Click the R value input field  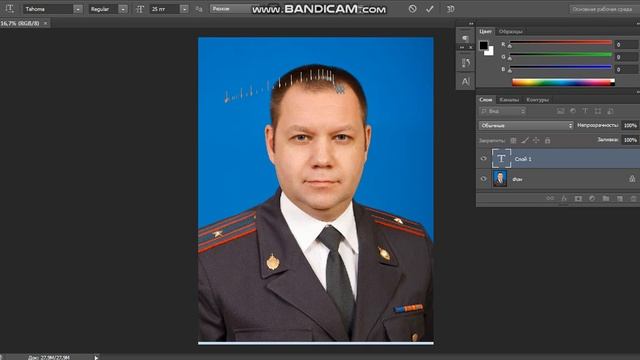click(x=627, y=44)
